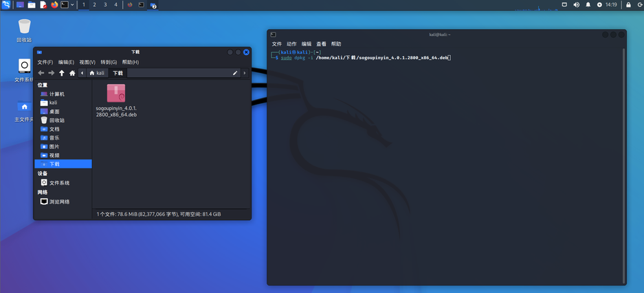
Task: Open the file manager launcher in panel
Action: tap(32, 5)
